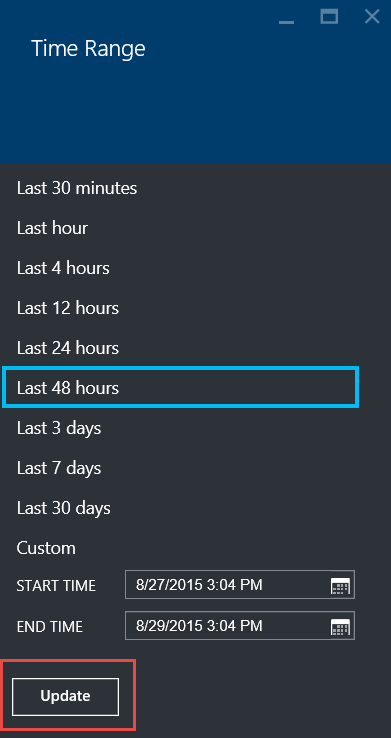Click the Time Range blade title

click(88, 49)
